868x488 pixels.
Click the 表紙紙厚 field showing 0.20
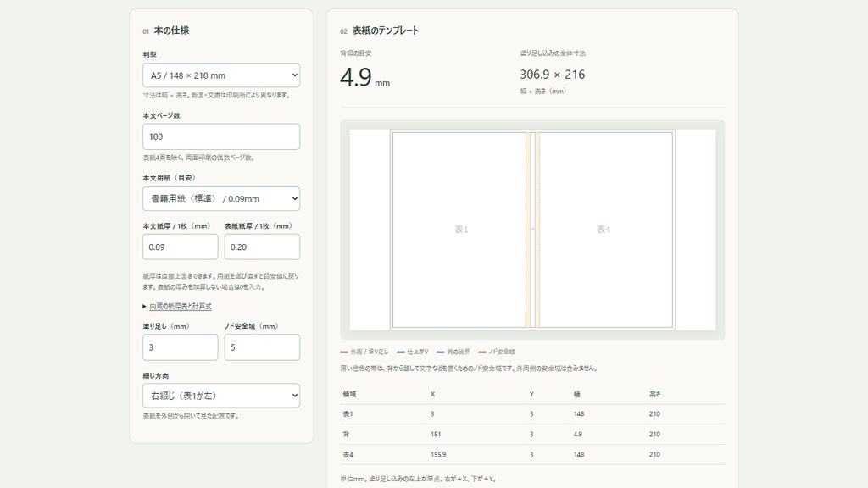[x=262, y=247]
